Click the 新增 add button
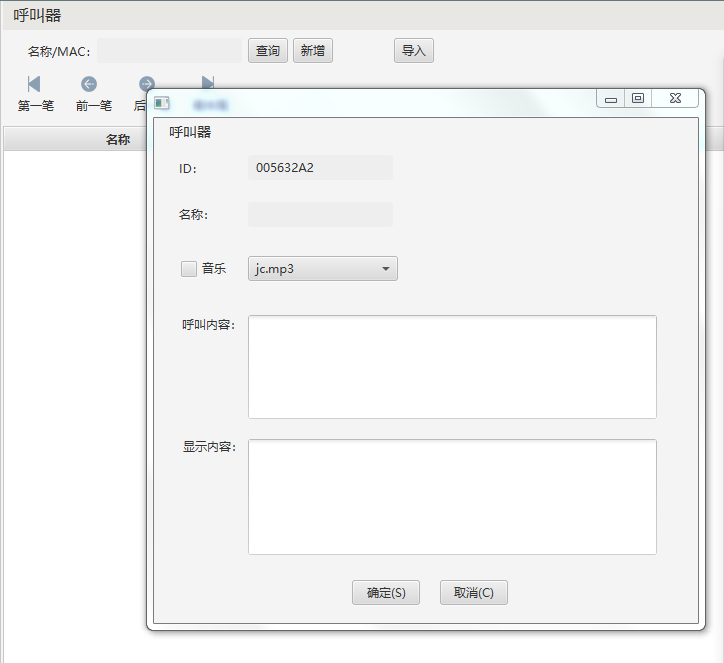Viewport: 724px width, 663px height. pos(312,51)
